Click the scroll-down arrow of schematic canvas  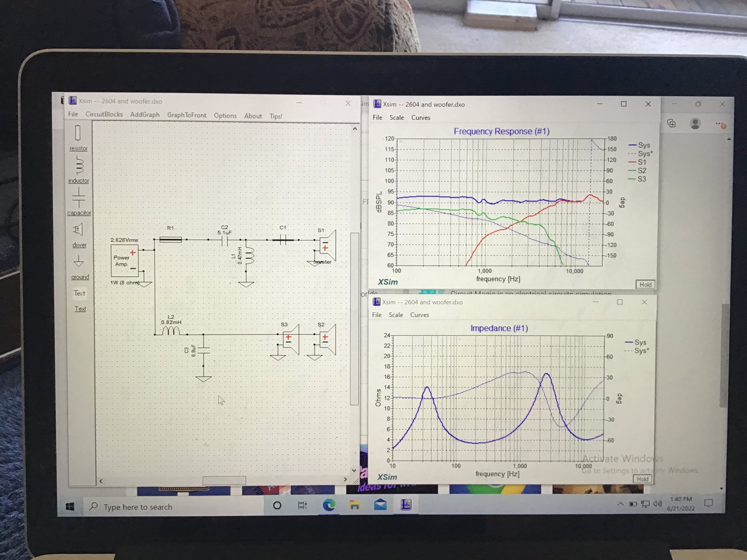(354, 470)
